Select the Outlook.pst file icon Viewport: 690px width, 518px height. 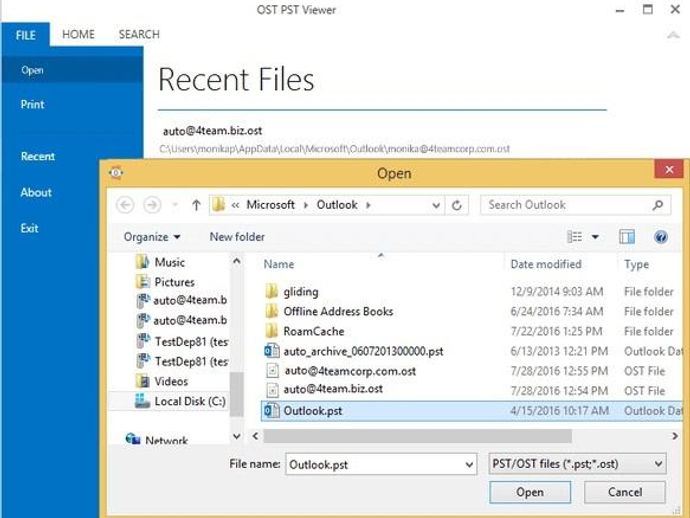(272, 411)
